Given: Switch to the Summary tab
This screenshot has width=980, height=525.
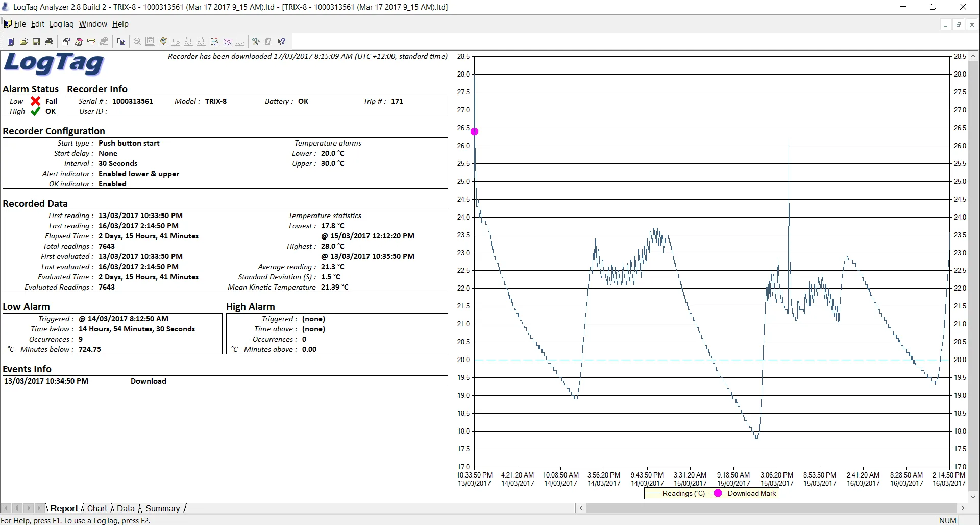Looking at the screenshot, I should pos(162,508).
